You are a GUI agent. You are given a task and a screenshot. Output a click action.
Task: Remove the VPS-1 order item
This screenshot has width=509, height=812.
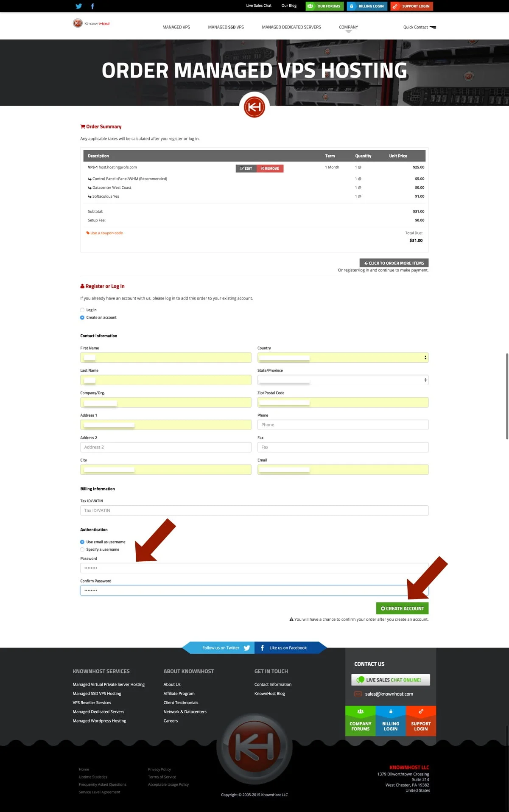(270, 168)
